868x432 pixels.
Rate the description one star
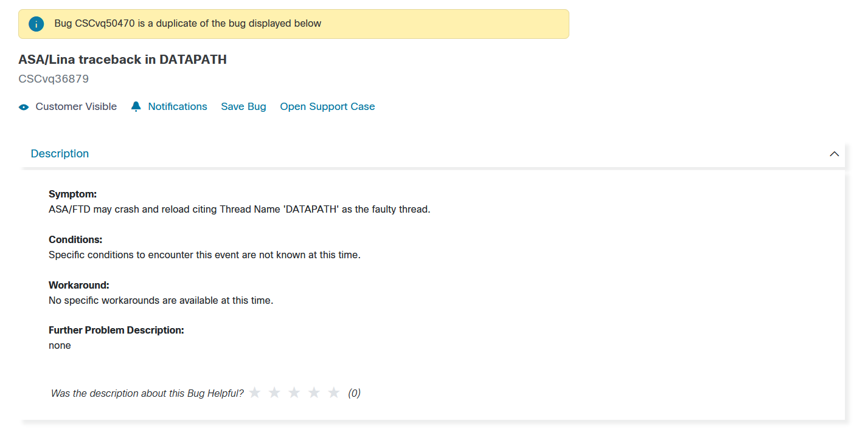(255, 393)
